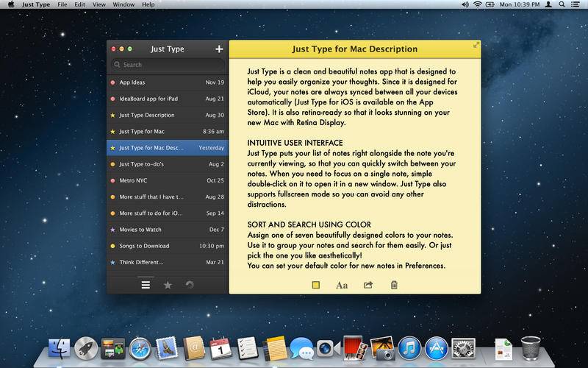Open App Store from the Dock
The height and width of the screenshot is (368, 588).
437,348
